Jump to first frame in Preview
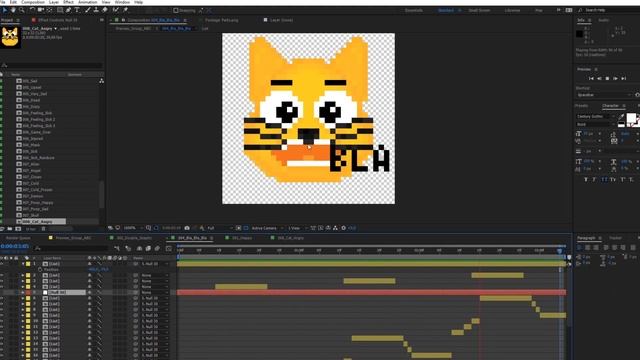Image resolution: width=640 pixels, height=360 pixels. (591, 78)
